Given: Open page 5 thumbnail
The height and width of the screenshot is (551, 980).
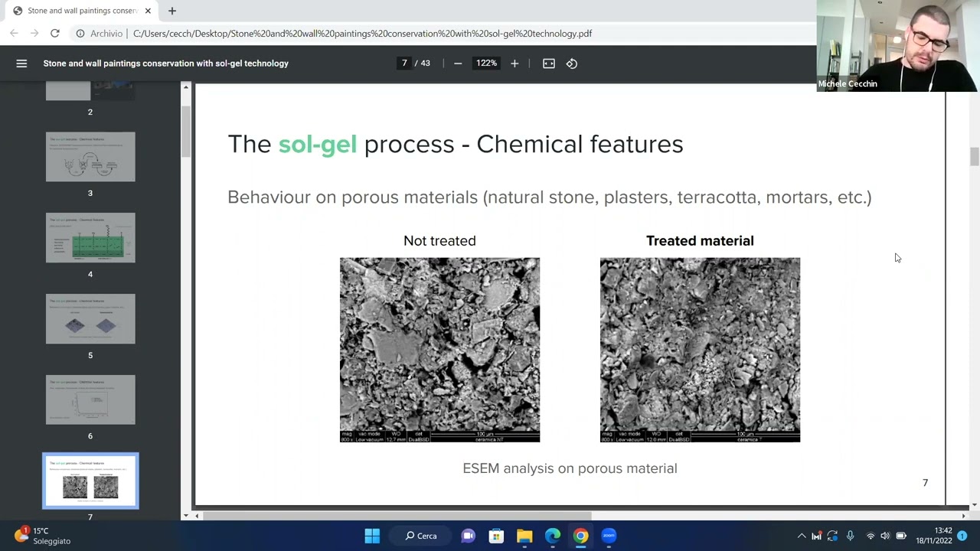Looking at the screenshot, I should [90, 319].
